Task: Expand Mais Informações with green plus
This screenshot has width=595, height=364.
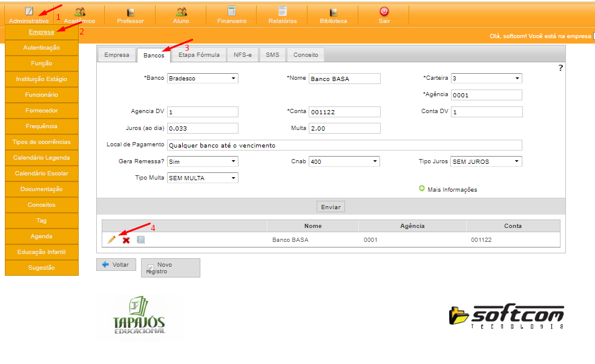Action: pyautogui.click(x=422, y=189)
